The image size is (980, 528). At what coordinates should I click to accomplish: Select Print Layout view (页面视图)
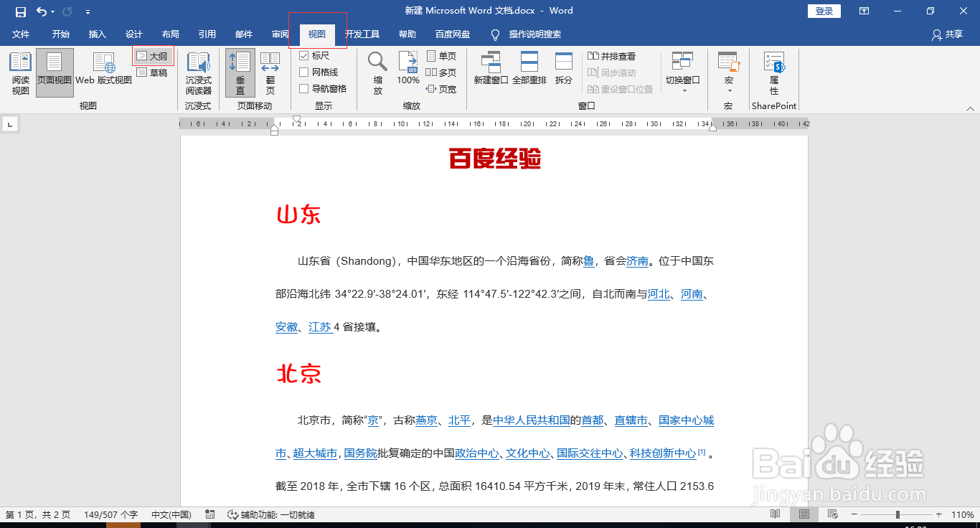click(55, 73)
